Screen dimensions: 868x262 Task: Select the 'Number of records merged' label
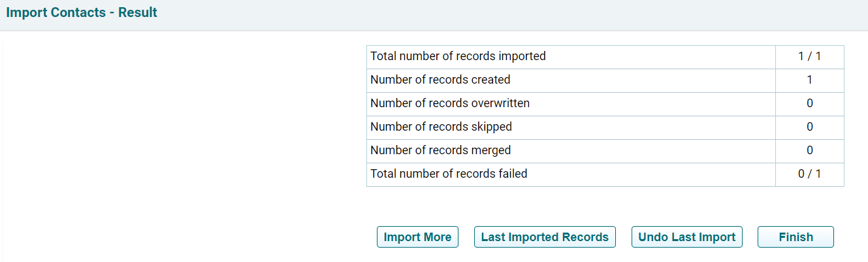(440, 150)
